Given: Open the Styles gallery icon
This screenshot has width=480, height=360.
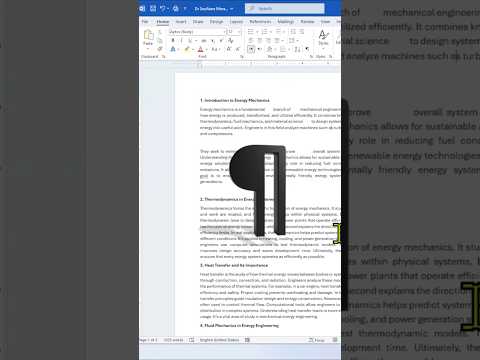Looking at the screenshot, I should coord(323,34).
